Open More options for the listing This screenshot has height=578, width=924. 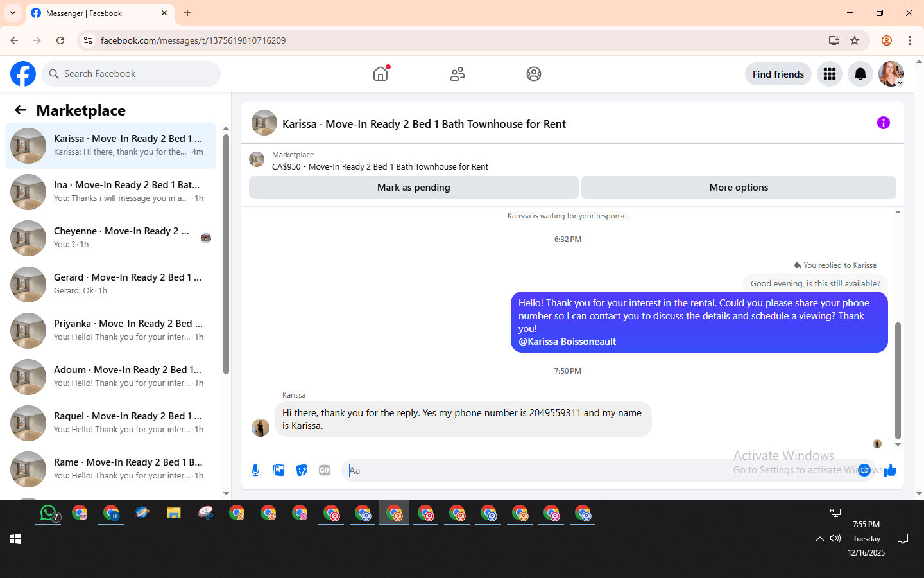[x=739, y=188]
